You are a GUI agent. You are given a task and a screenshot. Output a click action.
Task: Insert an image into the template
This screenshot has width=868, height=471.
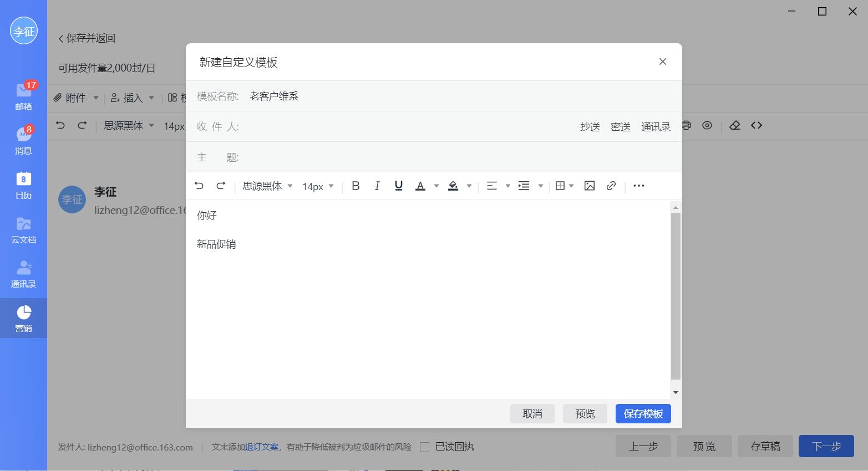590,186
